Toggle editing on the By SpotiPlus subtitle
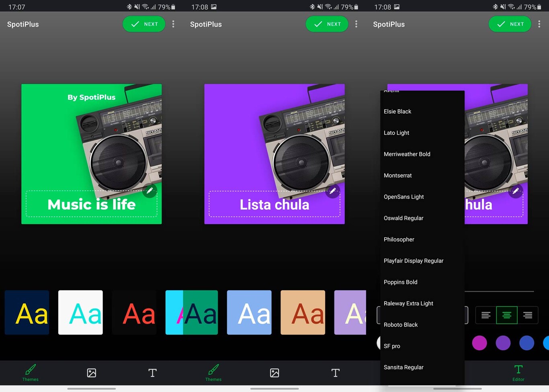549x392 pixels. click(x=91, y=97)
